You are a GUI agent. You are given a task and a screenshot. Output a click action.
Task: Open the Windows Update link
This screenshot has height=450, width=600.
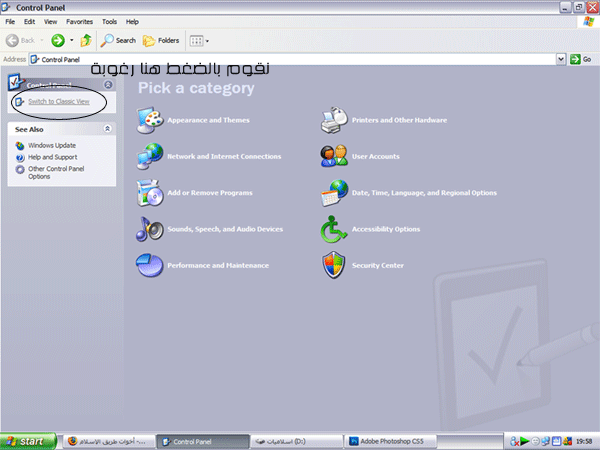pyautogui.click(x=52, y=145)
